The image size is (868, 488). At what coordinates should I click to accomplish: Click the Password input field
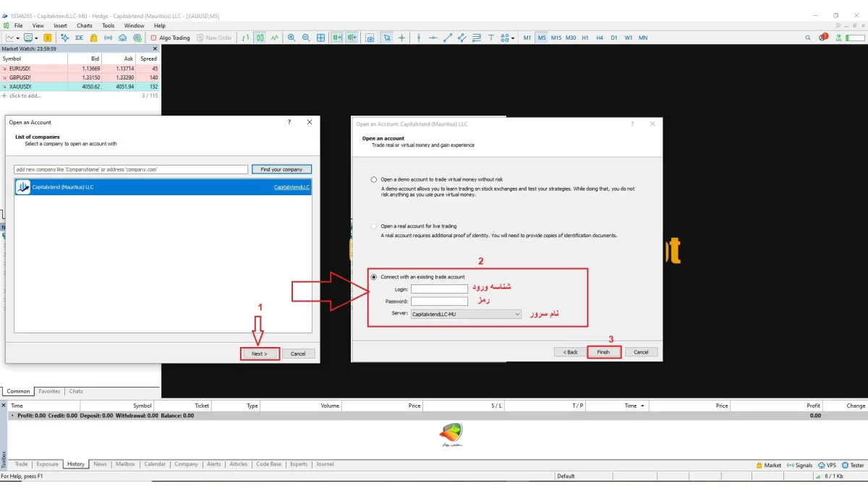pyautogui.click(x=439, y=301)
